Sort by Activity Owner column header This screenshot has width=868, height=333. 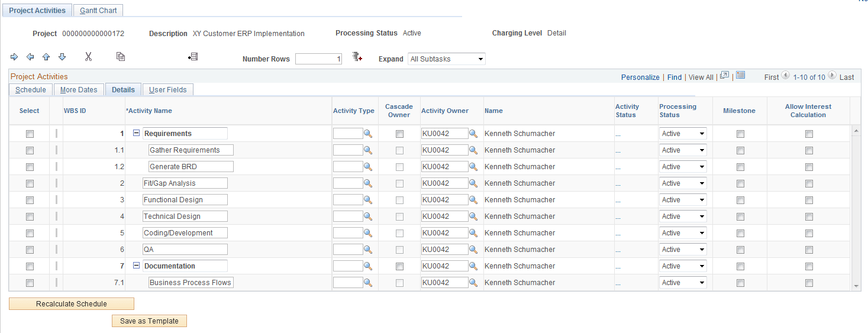coord(445,111)
